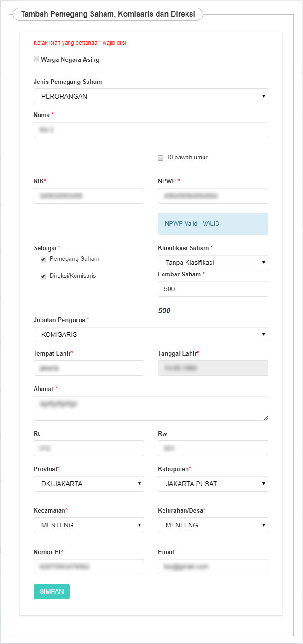This screenshot has height=644, width=303.
Task: Click inside the Alamat text area
Action: coord(151,408)
